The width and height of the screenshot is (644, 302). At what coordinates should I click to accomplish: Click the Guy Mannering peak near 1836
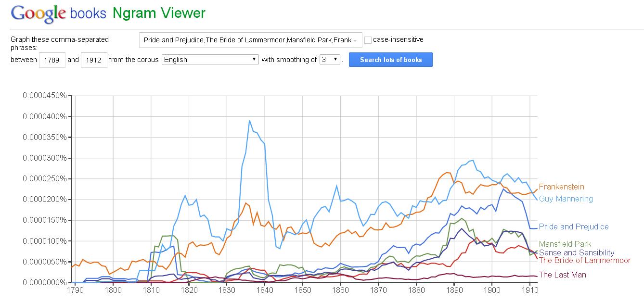pyautogui.click(x=249, y=121)
